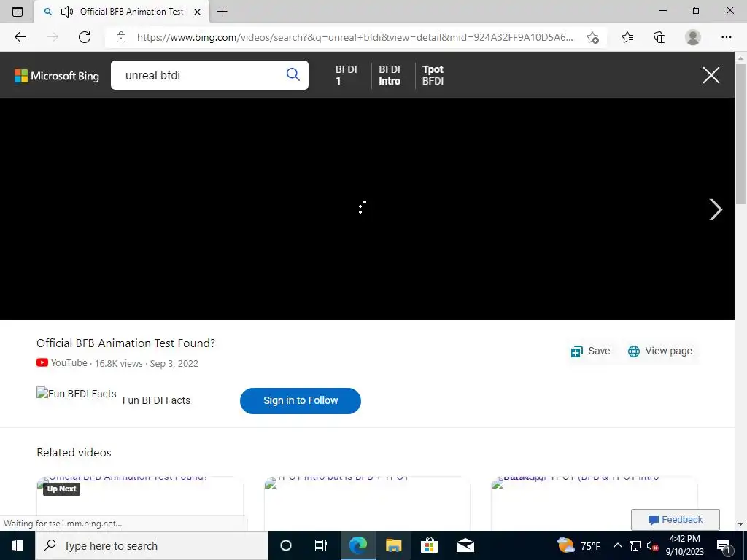Open a new browser tab

pyautogui.click(x=222, y=12)
